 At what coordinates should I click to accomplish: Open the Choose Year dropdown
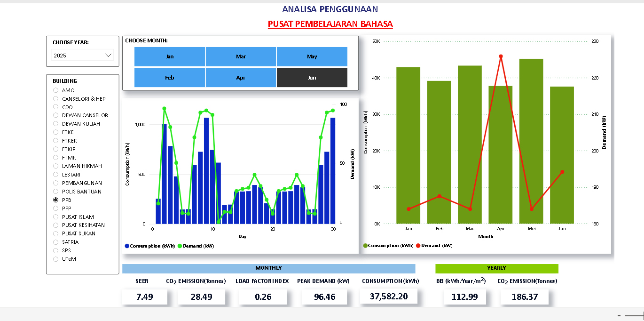[83, 56]
